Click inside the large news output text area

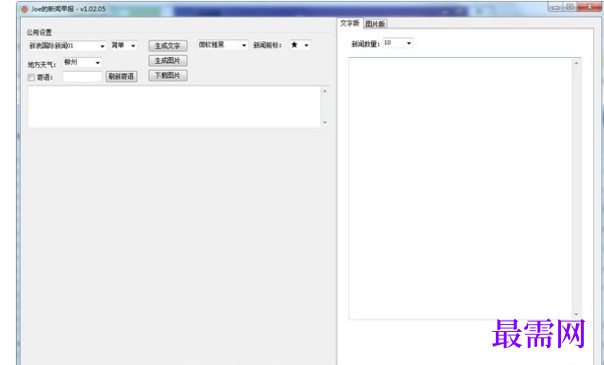tap(460, 188)
